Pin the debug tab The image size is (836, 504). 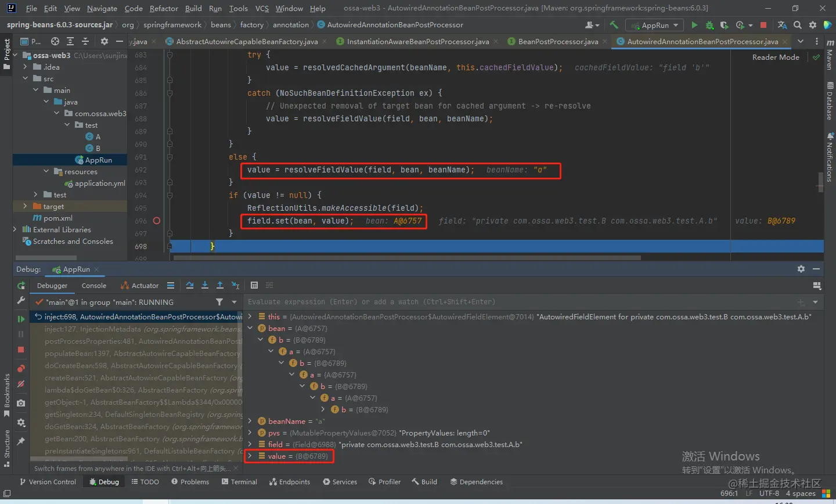21,441
